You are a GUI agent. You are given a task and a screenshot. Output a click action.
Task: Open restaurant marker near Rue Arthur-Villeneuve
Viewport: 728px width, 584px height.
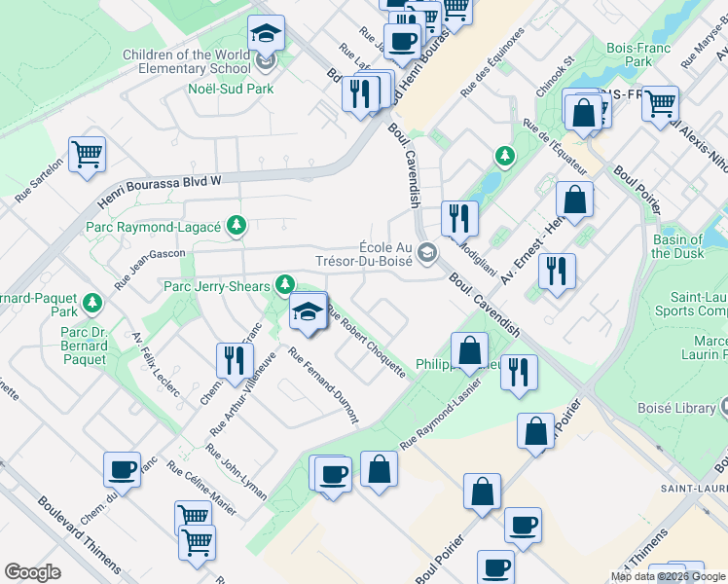pos(235,361)
